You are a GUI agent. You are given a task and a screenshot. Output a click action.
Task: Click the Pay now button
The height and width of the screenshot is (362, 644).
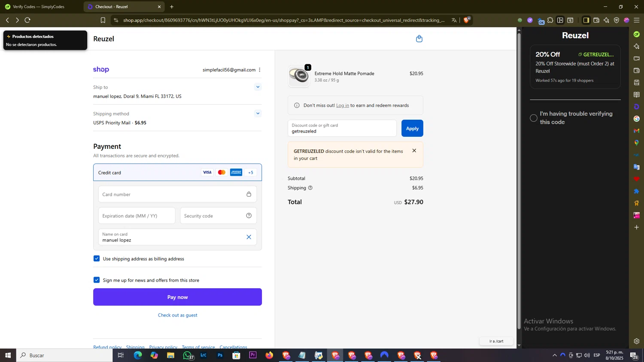[177, 297]
